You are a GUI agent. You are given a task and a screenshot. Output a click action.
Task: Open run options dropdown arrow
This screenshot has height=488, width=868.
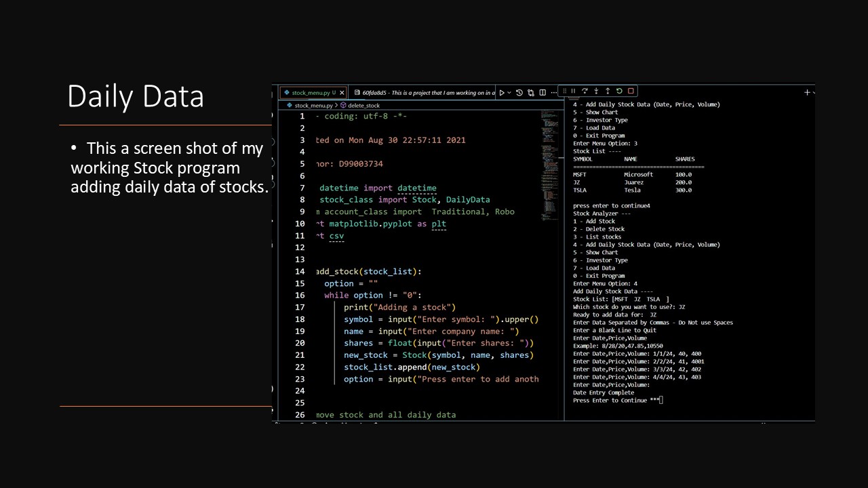tap(509, 93)
